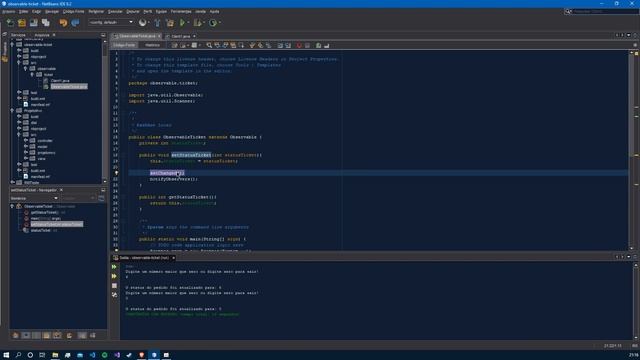This screenshot has height=360, width=640.
Task: Toggle Show Static Members filter in Navigator
Action: click(36, 336)
